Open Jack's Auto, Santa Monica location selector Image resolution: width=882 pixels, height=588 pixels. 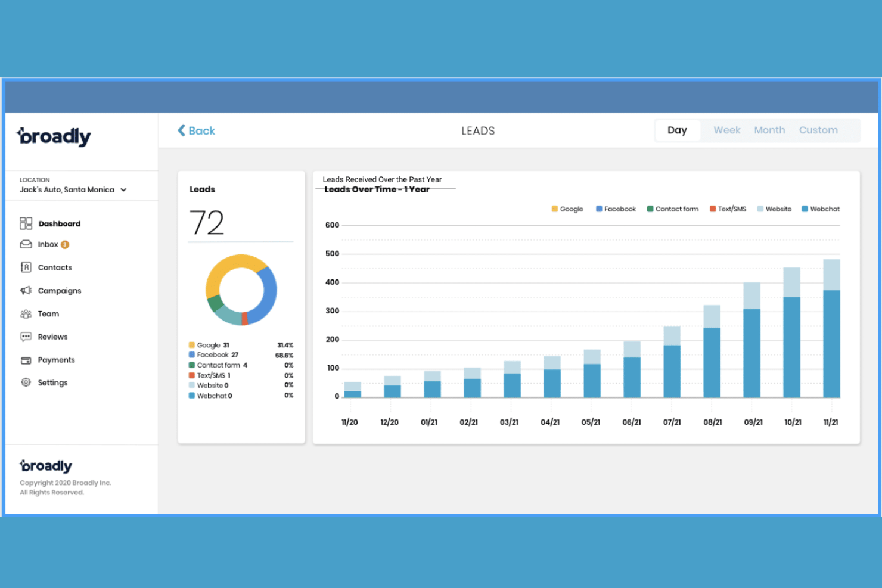pos(67,190)
